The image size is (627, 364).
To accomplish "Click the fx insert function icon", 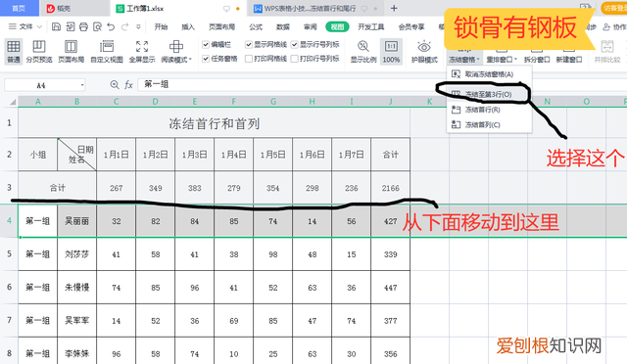I will [128, 85].
